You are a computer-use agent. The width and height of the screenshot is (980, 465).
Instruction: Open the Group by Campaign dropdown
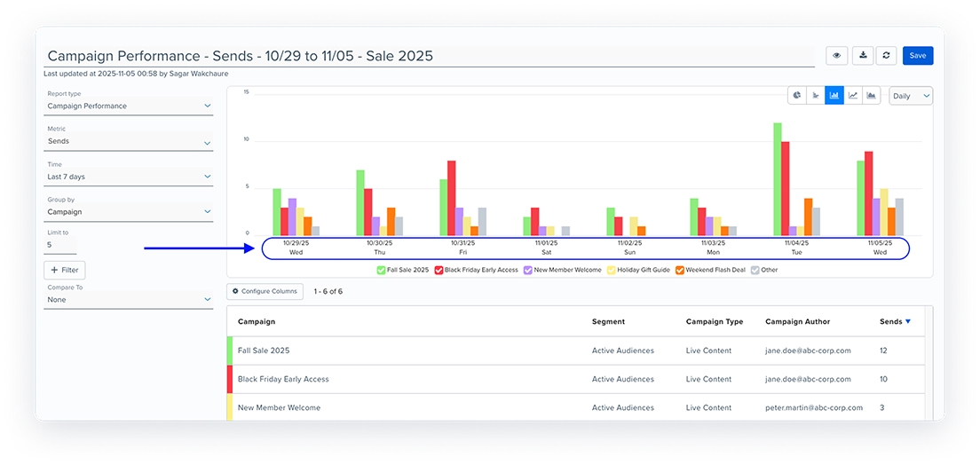pos(130,212)
